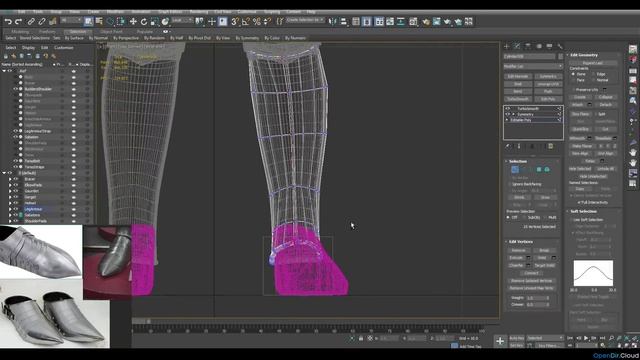This screenshot has height=360, width=640.
Task: Toggle eye icon for LegArmourStrap layer item
Action: pyautogui.click(x=16, y=131)
